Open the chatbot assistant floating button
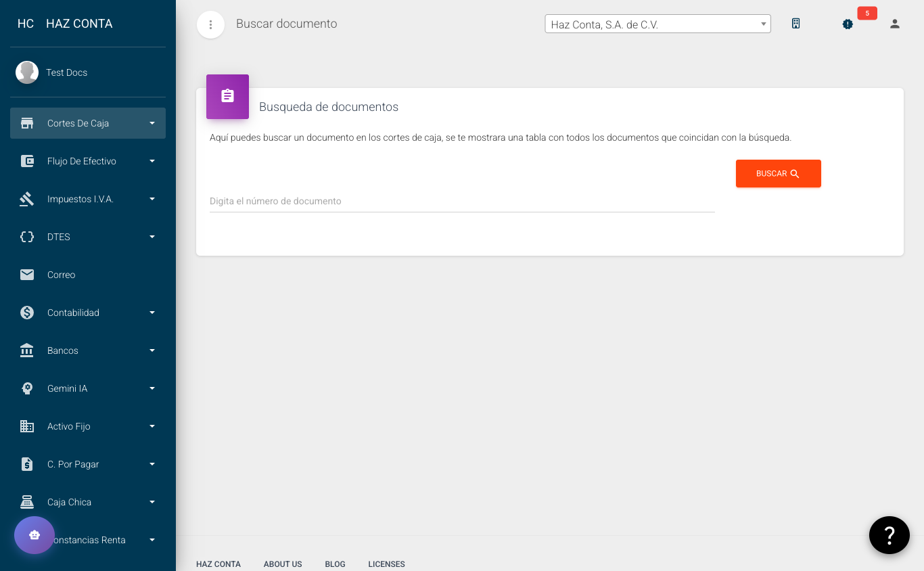The height and width of the screenshot is (571, 924). (34, 535)
